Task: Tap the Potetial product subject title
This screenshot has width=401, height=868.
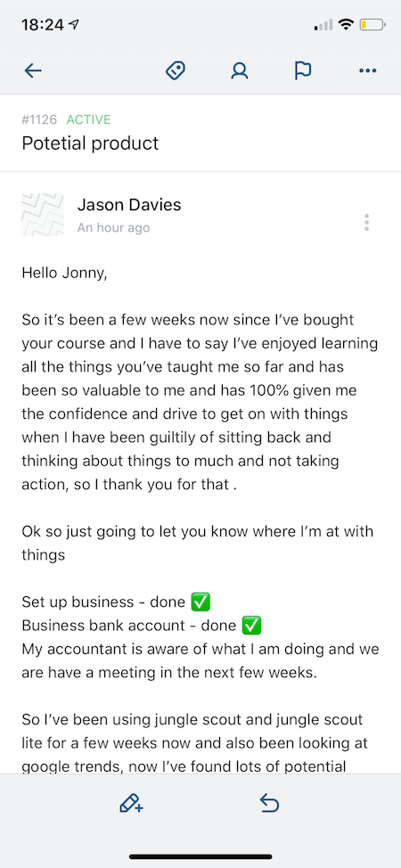Action: (x=90, y=143)
